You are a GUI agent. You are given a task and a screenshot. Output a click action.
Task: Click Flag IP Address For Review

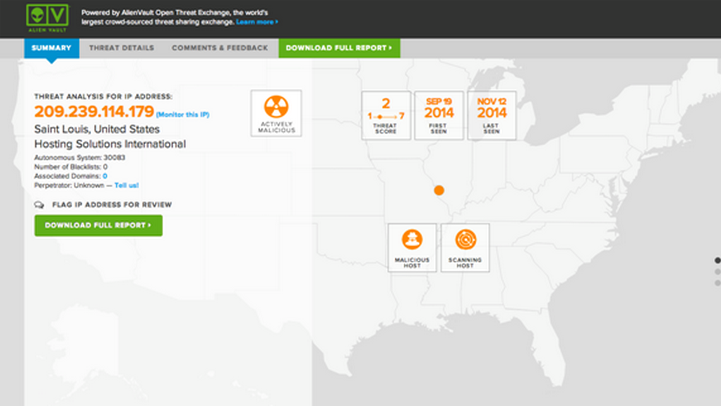tap(112, 205)
